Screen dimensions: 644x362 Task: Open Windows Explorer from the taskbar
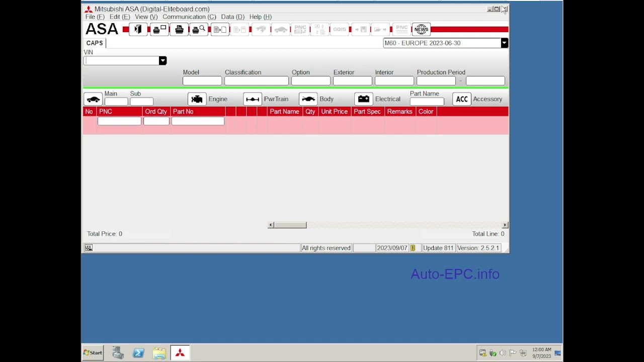pos(159,353)
